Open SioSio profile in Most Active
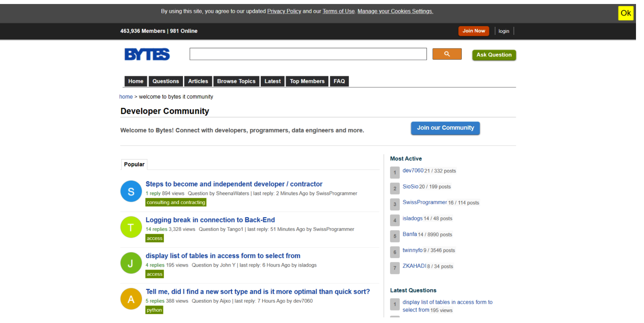Screen dimensions: 644x323 click(411, 186)
